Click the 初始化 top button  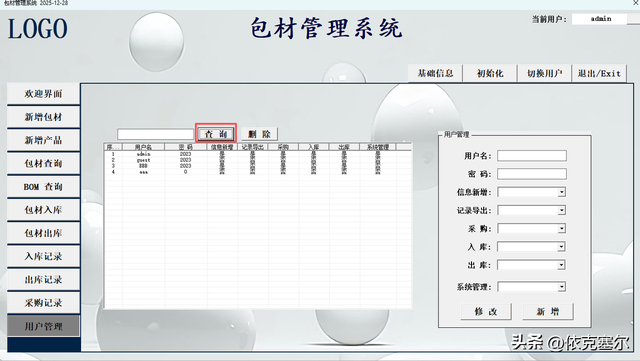tap(490, 74)
